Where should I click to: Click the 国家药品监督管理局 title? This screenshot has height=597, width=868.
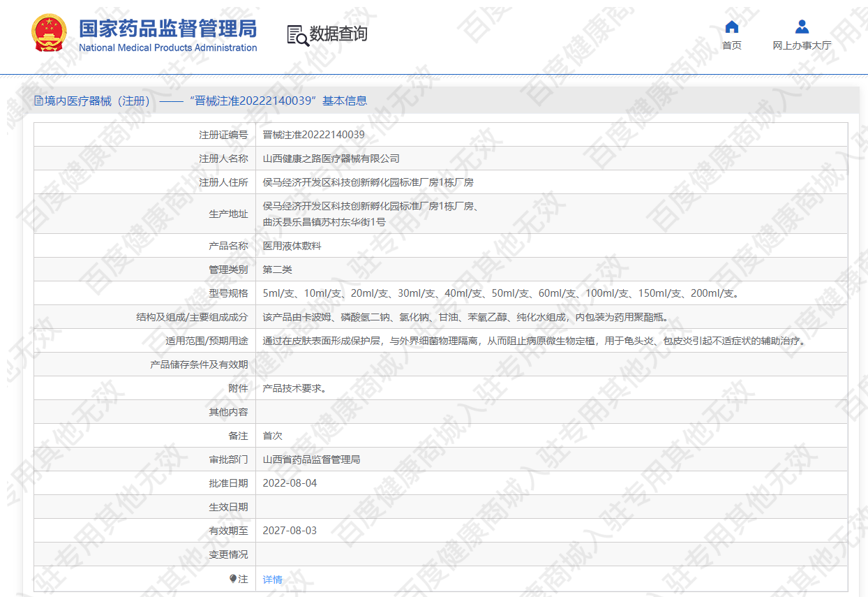coord(167,29)
